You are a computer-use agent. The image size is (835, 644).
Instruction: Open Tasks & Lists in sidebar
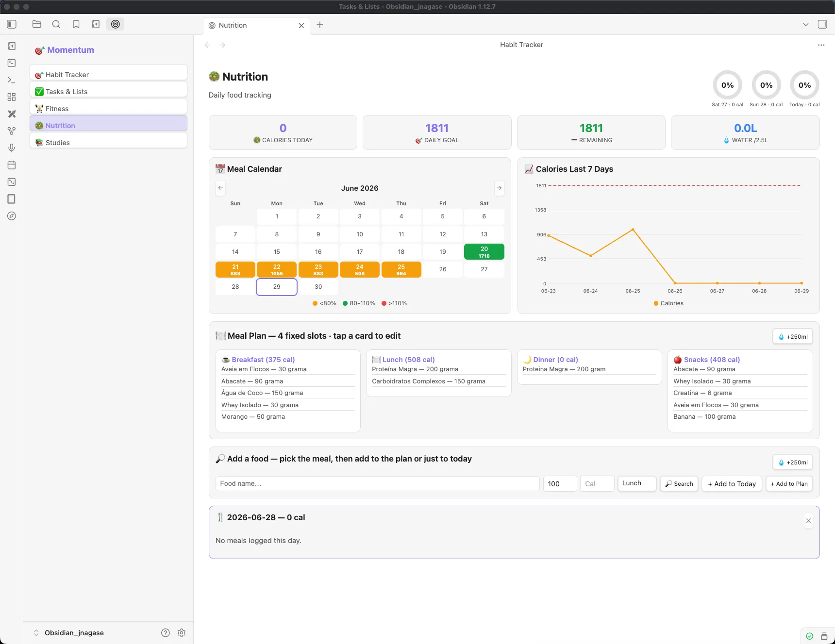click(x=109, y=90)
